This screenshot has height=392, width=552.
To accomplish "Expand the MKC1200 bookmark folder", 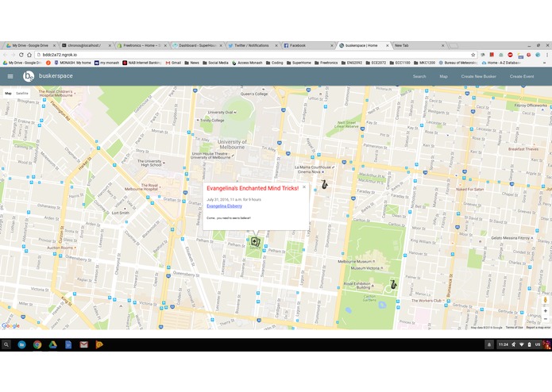I will [424, 63].
